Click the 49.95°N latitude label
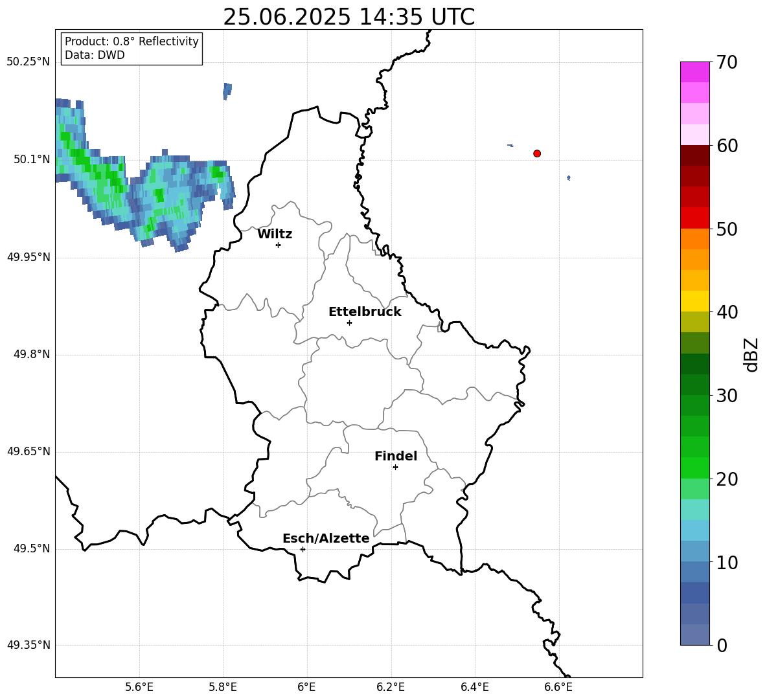 [x=29, y=256]
